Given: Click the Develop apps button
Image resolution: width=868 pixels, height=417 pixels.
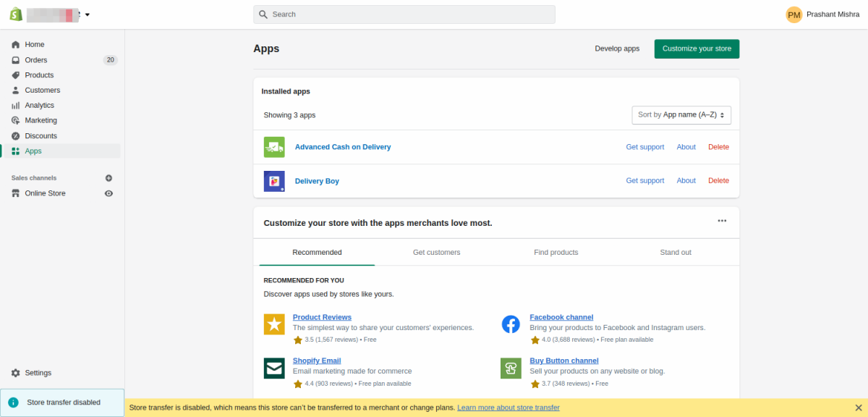Looking at the screenshot, I should 617,49.
